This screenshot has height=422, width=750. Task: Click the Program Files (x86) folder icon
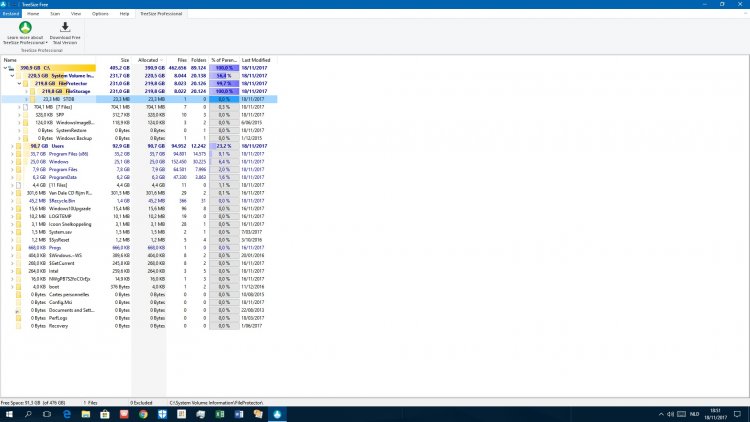coord(19,153)
